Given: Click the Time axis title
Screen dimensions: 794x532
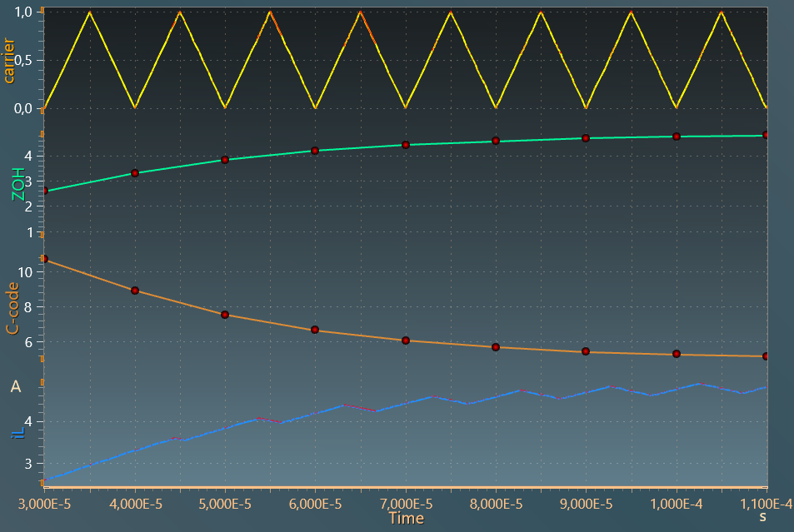Looking at the screenshot, I should [x=407, y=517].
